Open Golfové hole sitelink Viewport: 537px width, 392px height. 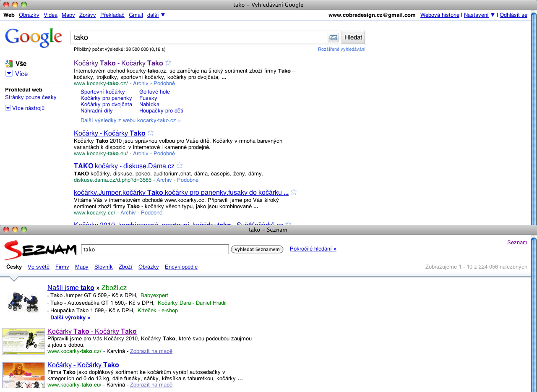pos(154,91)
